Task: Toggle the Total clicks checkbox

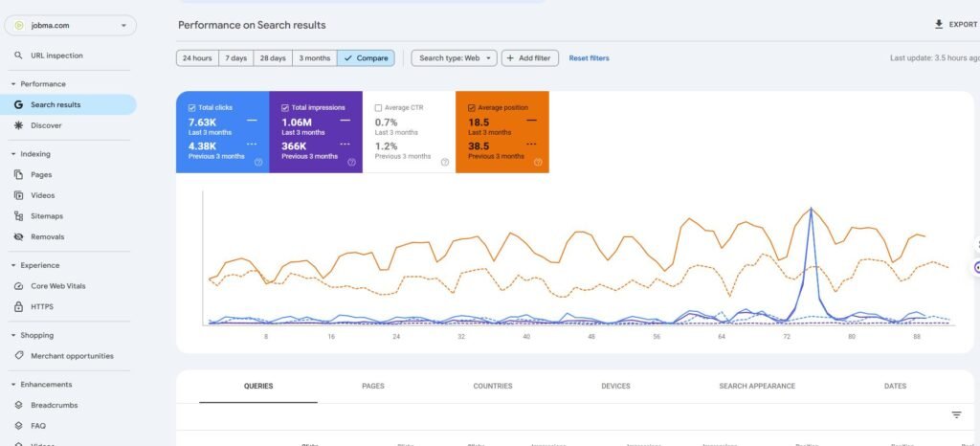Action: click(x=191, y=107)
